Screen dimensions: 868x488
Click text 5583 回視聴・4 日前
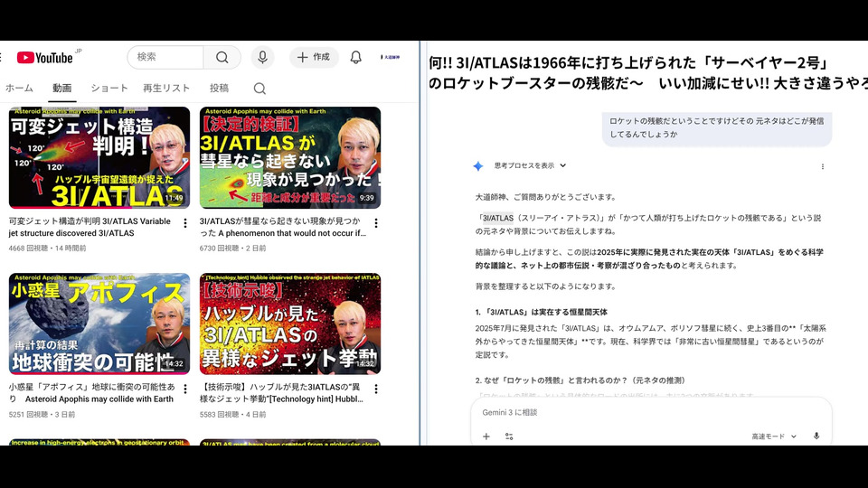(x=232, y=415)
